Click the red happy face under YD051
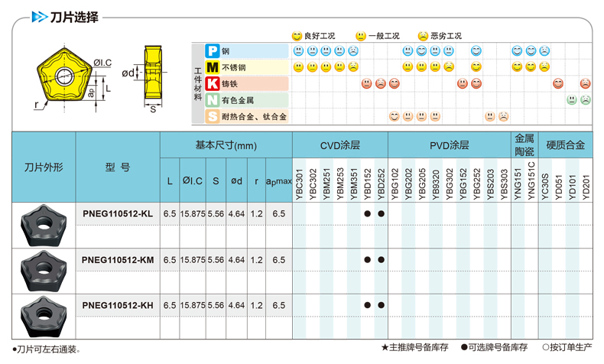604x364 pixels. [x=558, y=83]
